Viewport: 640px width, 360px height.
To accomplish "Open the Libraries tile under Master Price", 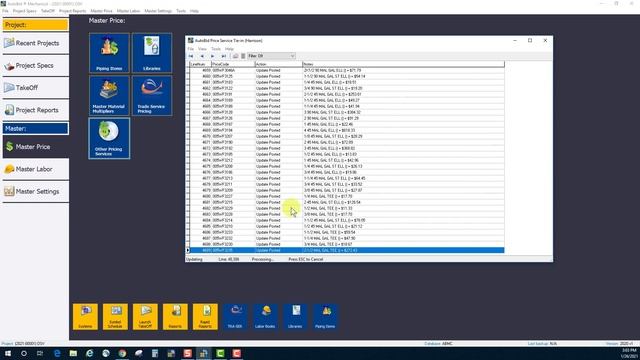I will (152, 53).
